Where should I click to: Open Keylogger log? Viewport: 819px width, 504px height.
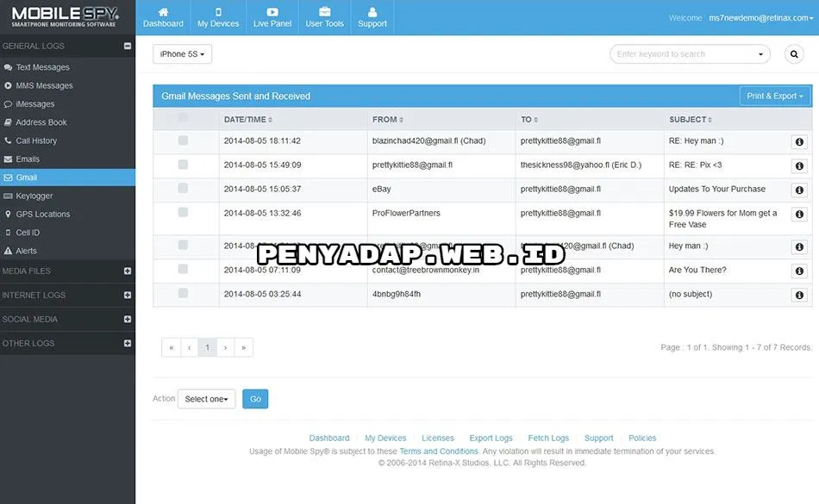34,196
